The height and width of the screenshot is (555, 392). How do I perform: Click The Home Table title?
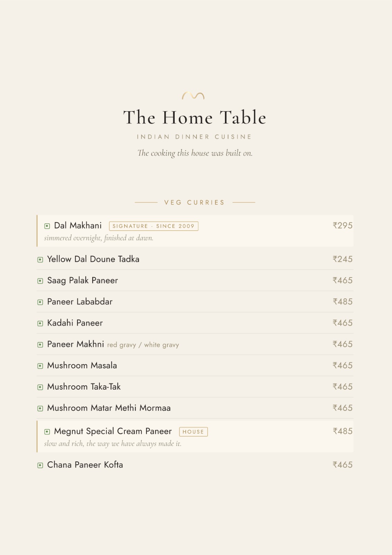tap(195, 117)
